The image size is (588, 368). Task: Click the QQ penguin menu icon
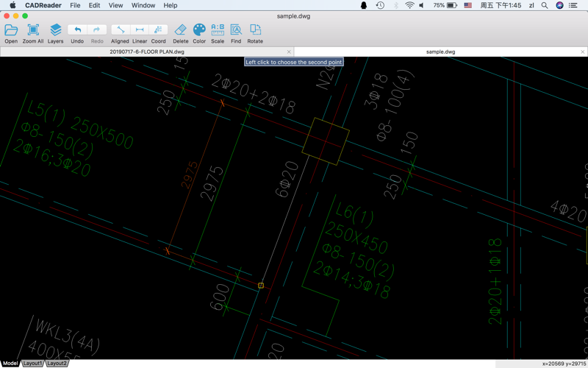(x=363, y=5)
